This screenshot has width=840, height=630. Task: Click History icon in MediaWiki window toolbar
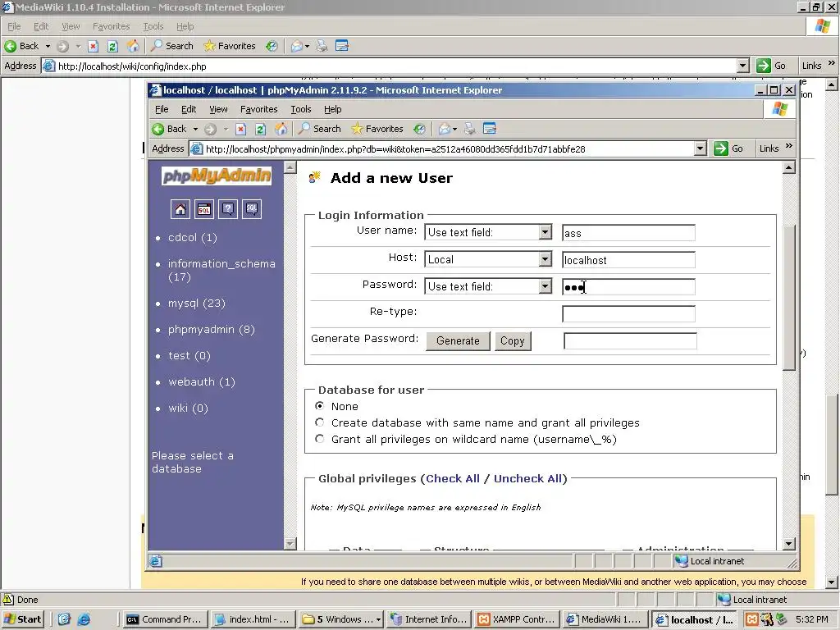click(272, 46)
